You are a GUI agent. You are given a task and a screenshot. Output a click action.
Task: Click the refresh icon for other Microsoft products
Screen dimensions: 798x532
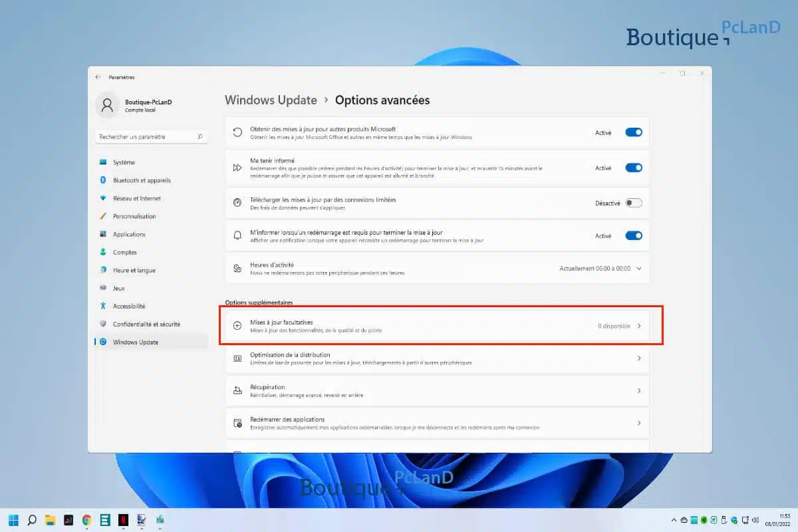[x=237, y=132]
